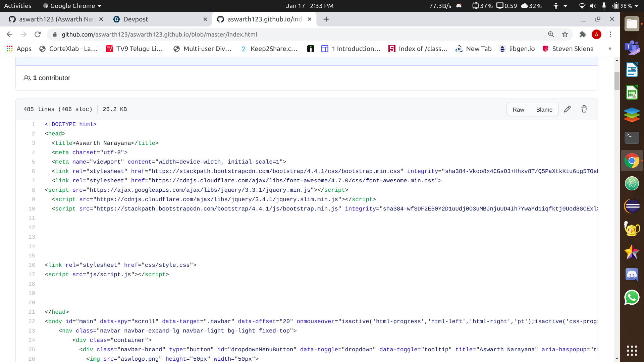The height and width of the screenshot is (362, 644).
Task: Click the Raw button
Action: [518, 110]
